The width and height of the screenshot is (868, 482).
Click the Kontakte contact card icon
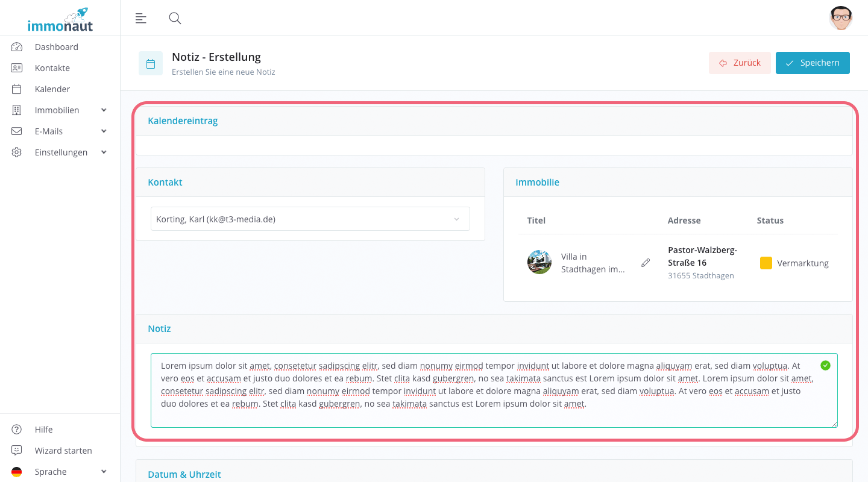tap(17, 68)
